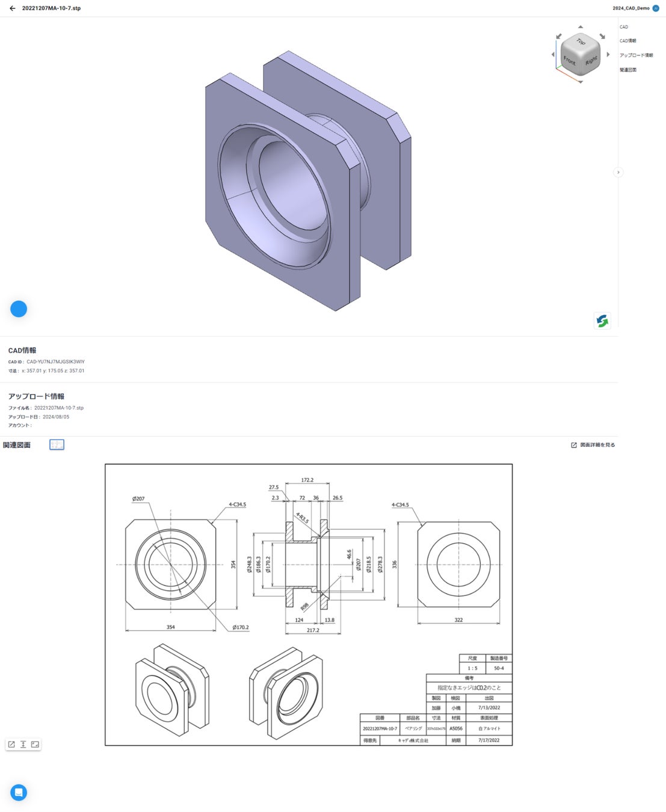Click fit-to-height icon in drawing toolbar
The image size is (666, 812).
click(23, 745)
